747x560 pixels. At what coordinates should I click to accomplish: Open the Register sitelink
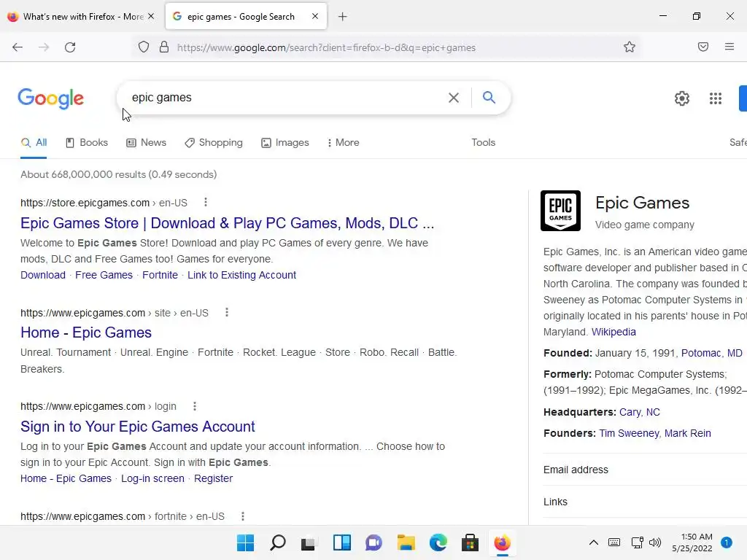[213, 478]
